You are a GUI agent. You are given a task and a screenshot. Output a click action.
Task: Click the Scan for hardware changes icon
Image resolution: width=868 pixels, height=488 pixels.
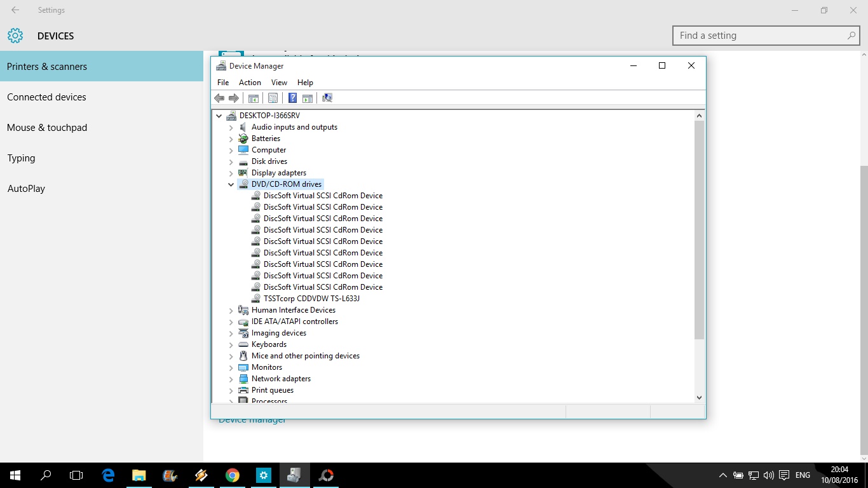pyautogui.click(x=327, y=97)
